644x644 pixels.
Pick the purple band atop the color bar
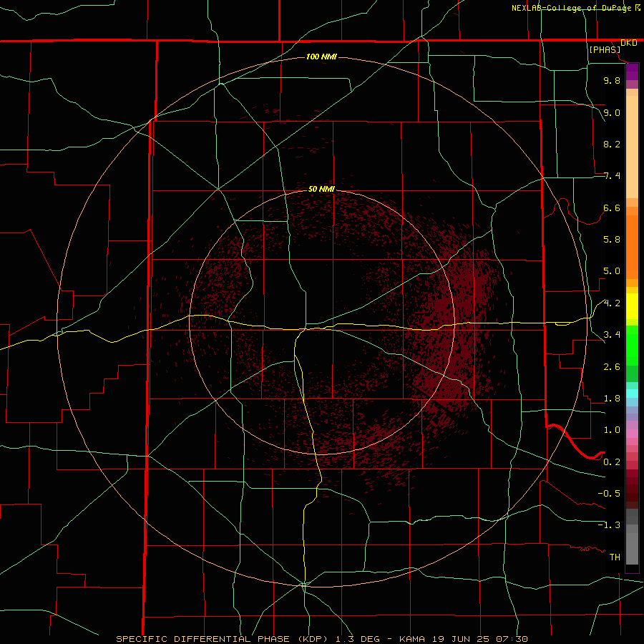click(x=632, y=72)
